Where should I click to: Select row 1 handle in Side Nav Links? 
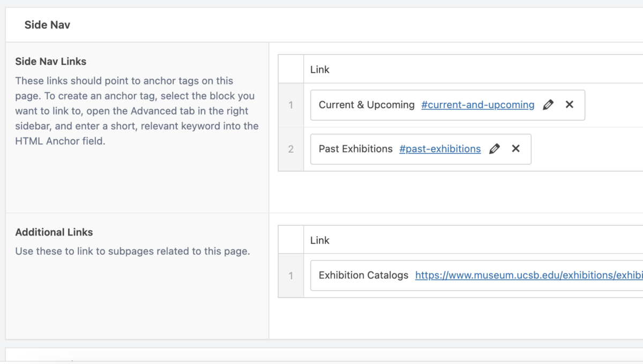(x=291, y=105)
